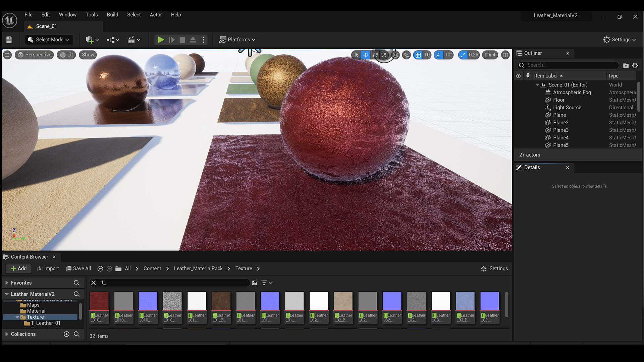644x362 pixels.
Task: Toggle scale snapping in viewport
Action: (x=463, y=55)
